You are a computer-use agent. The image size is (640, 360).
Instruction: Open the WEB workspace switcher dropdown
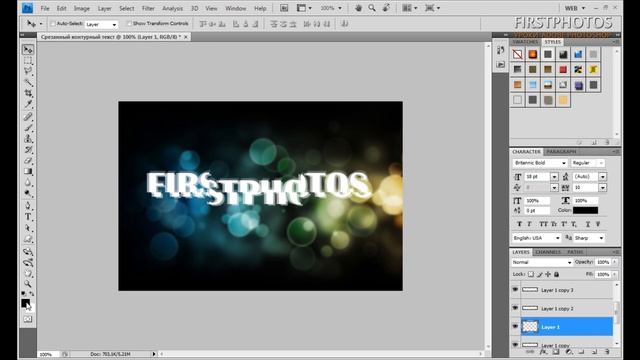point(575,8)
